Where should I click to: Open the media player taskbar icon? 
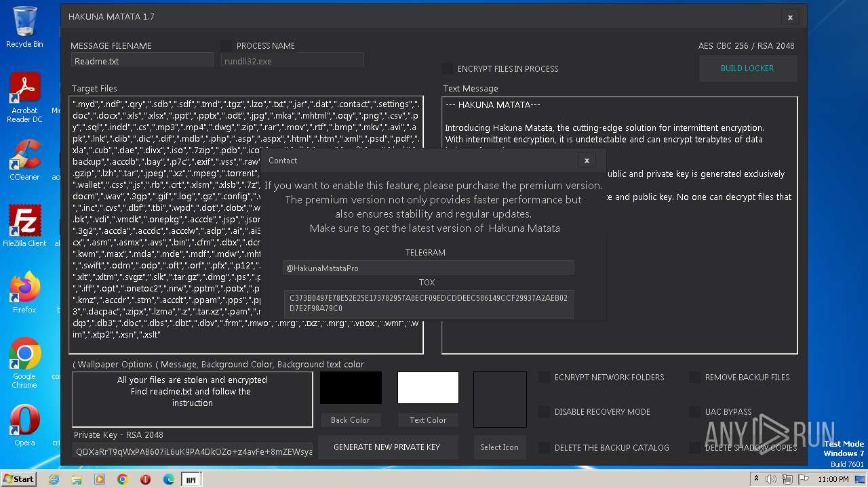coord(100,479)
